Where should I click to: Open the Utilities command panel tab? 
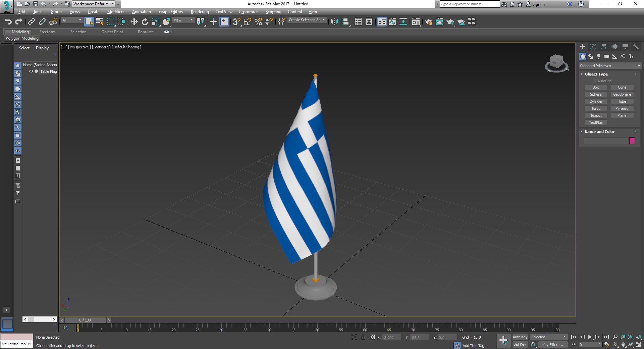[636, 47]
